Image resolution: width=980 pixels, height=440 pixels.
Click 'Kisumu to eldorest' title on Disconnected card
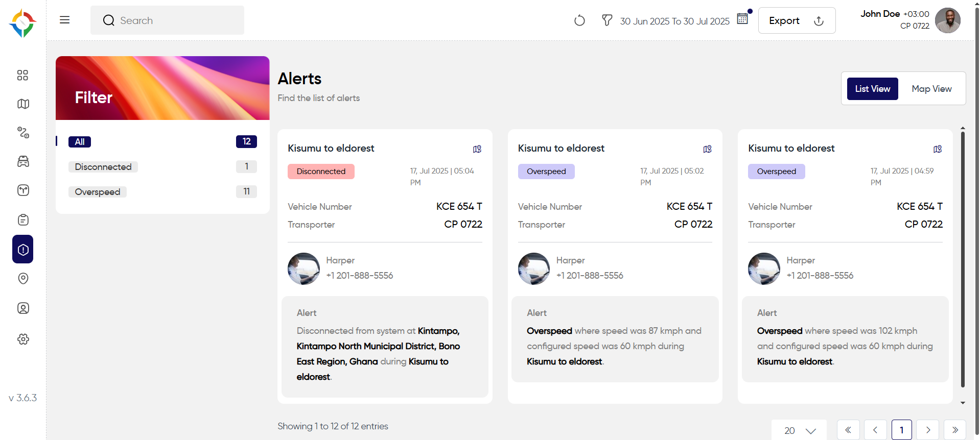(331, 148)
